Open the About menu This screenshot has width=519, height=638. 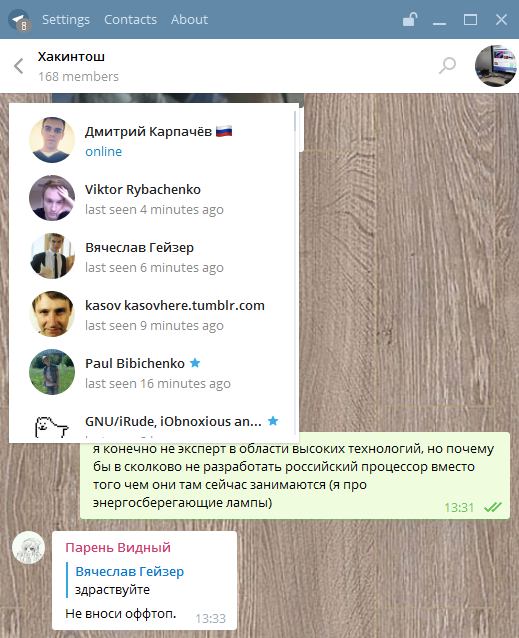pos(190,20)
